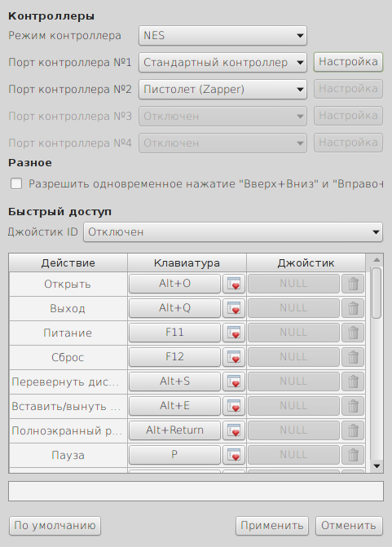Viewport: 392px width, 547px height.
Task: Select the Питание action row label
Action: [x=68, y=333]
